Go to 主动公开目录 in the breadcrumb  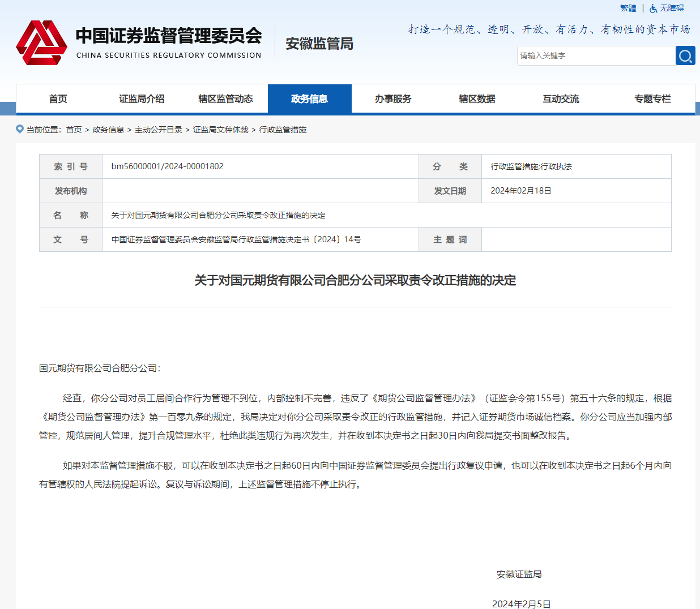coord(159,130)
